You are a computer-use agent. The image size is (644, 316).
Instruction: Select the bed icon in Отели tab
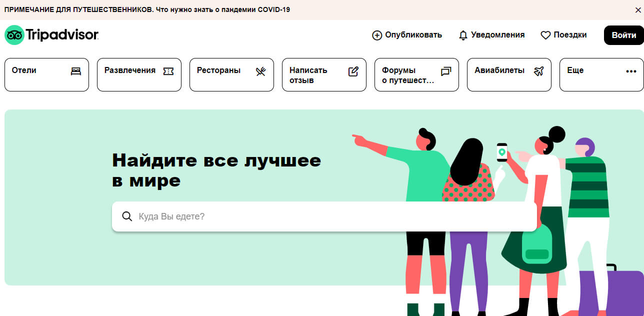75,71
